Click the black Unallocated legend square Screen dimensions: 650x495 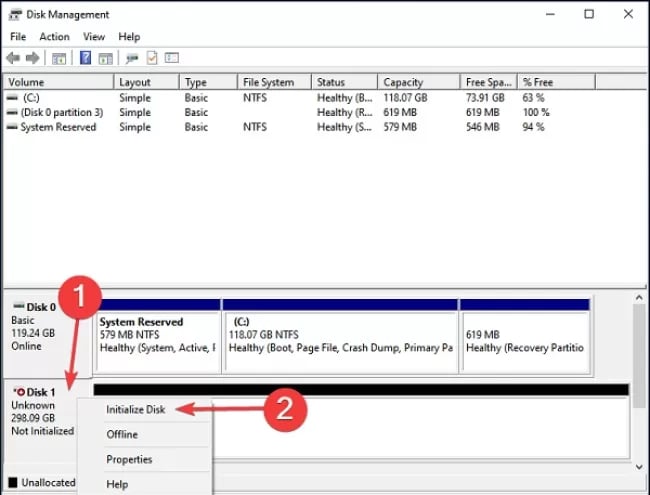pos(13,482)
